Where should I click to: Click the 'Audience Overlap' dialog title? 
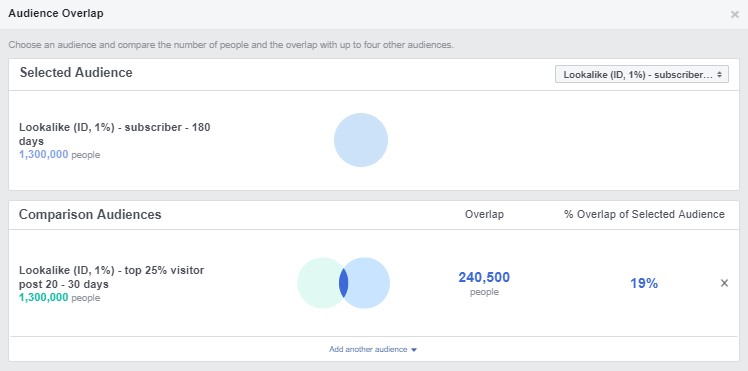click(x=56, y=13)
